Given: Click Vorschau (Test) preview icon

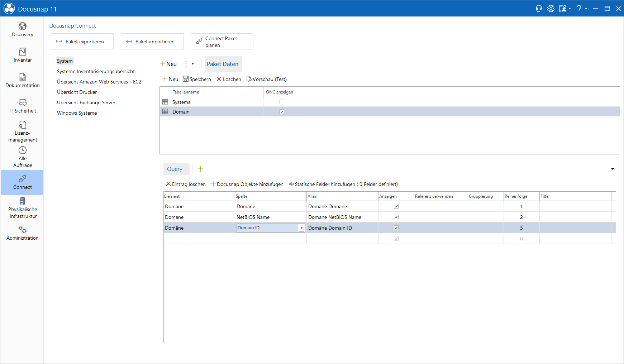Looking at the screenshot, I should tap(249, 79).
